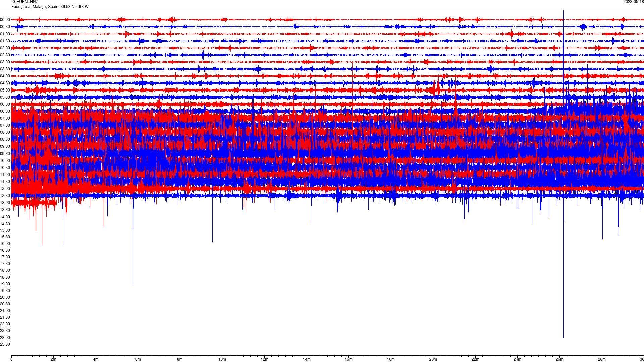Select the 12:00 time row label

[x=5, y=189]
